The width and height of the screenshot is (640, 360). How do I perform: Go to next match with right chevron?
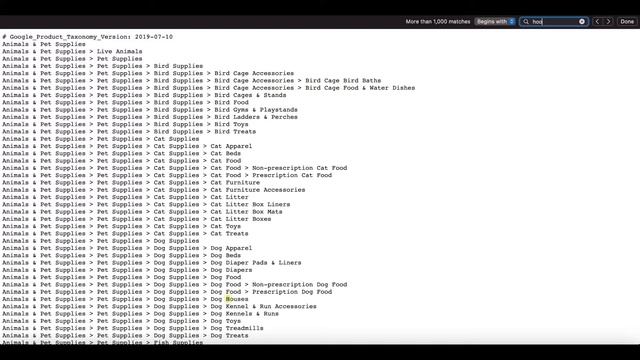pyautogui.click(x=608, y=22)
